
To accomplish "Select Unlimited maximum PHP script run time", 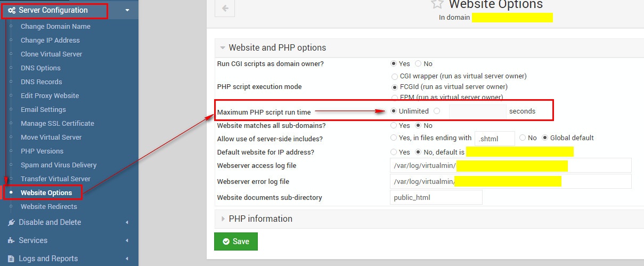I will coord(394,111).
